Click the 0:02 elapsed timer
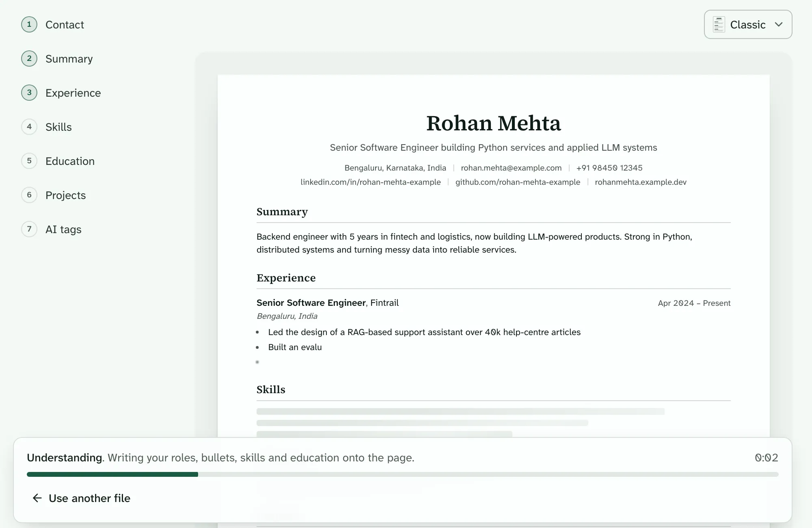This screenshot has height=528, width=812. pyautogui.click(x=767, y=458)
